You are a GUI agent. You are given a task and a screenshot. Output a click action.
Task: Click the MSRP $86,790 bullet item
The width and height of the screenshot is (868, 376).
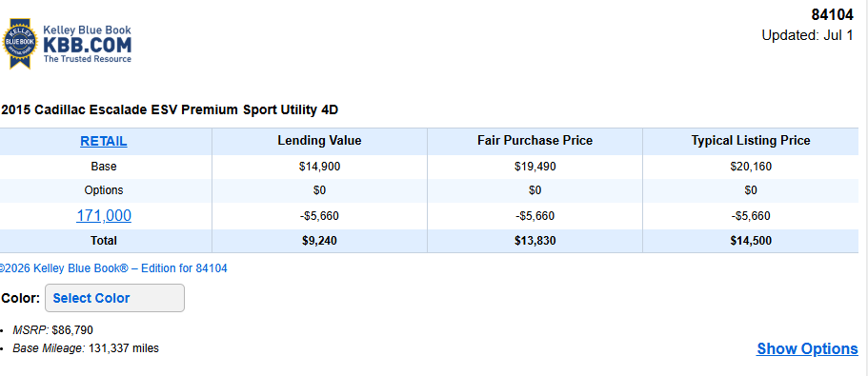pyautogui.click(x=52, y=330)
